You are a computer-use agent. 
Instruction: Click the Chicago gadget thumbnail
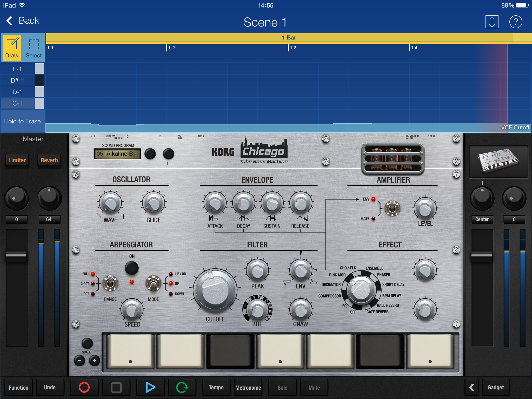coord(498,161)
